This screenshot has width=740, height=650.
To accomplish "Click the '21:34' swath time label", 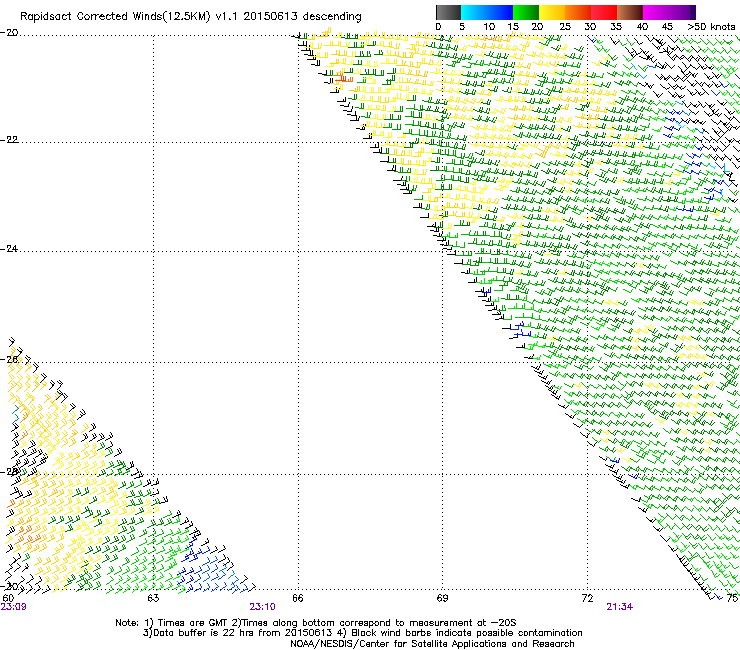I will (x=620, y=607).
